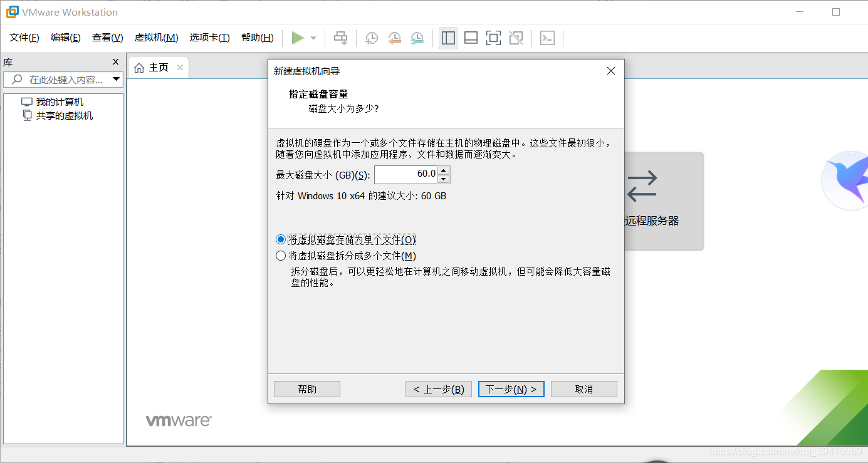Screen dimensions: 868x463
Task: Open the 虚拟机(M) menu
Action: click(157, 38)
